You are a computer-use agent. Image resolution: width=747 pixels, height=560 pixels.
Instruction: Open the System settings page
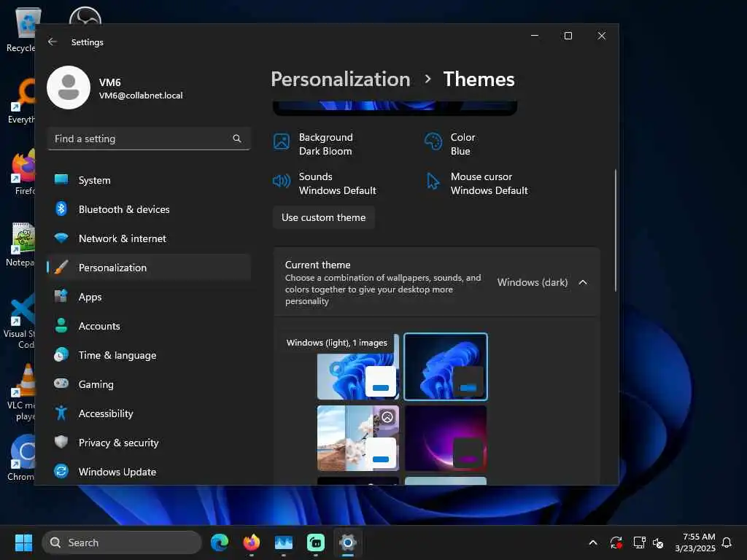click(x=149, y=180)
